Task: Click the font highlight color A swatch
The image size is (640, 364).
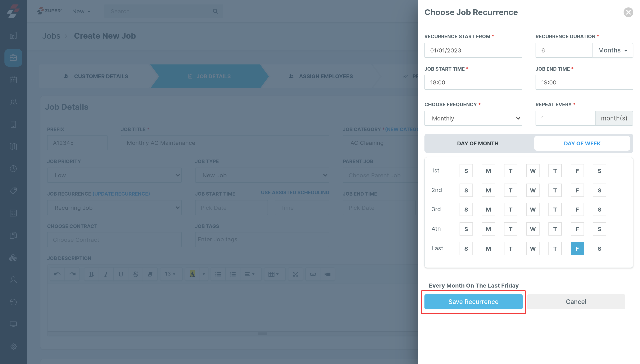Action: coord(192,274)
